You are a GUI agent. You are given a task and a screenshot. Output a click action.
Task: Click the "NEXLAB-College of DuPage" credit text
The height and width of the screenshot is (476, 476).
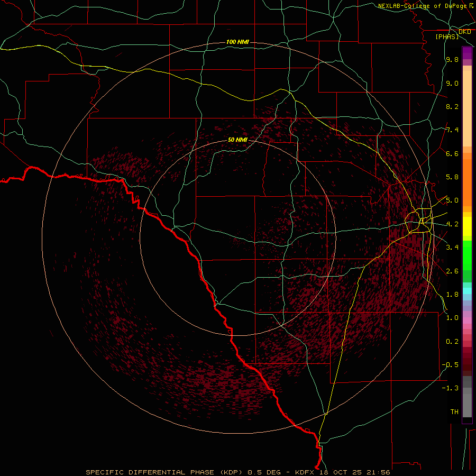tap(422, 6)
